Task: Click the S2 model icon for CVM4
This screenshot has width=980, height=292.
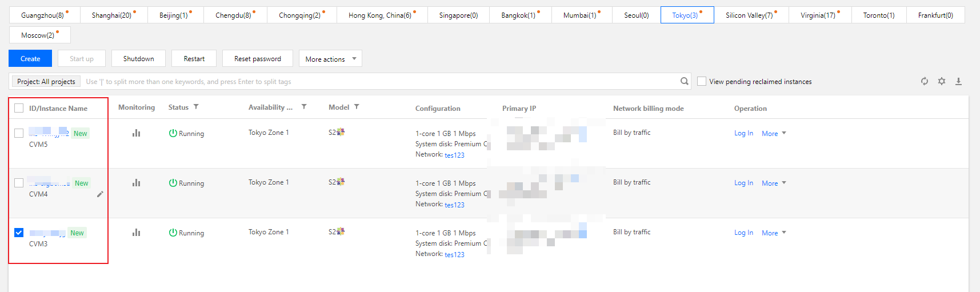Action: click(x=341, y=182)
